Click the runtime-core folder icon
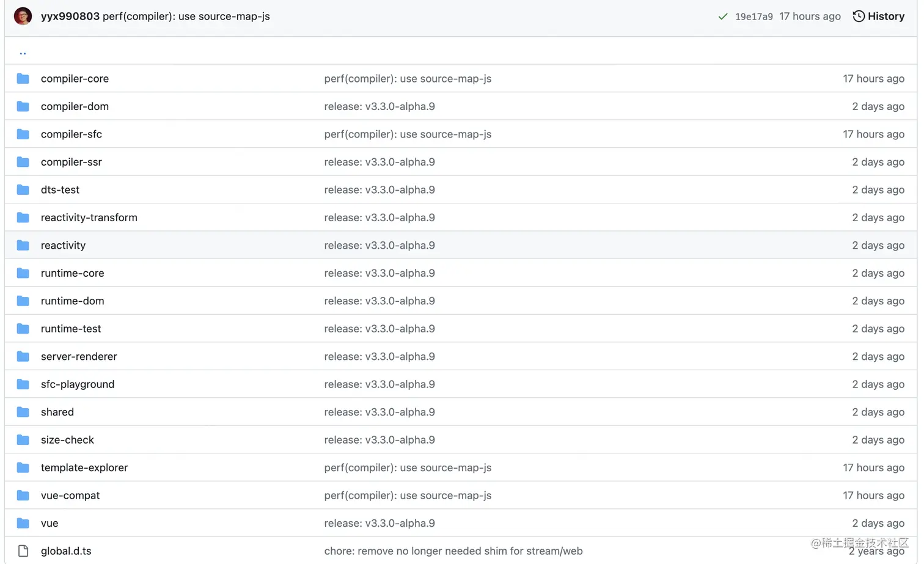924x564 pixels. pyautogui.click(x=23, y=273)
